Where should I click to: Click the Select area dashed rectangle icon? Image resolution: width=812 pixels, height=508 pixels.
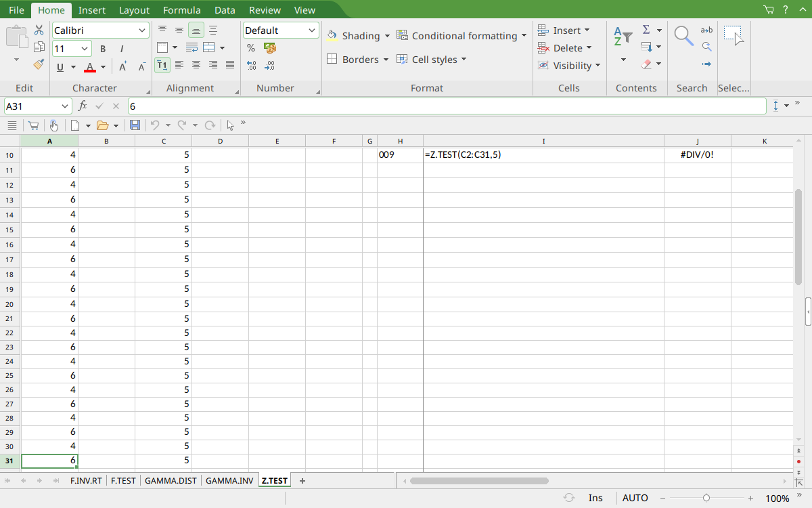point(734,36)
